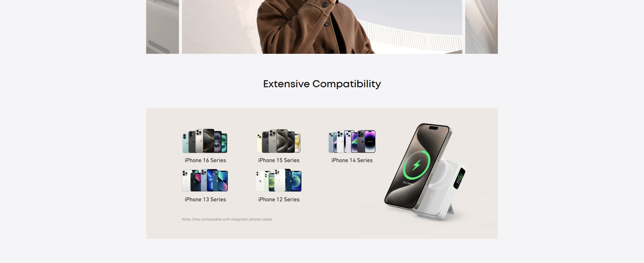Image resolution: width=644 pixels, height=263 pixels.
Task: Click the power bank's small display screen
Action: (x=459, y=179)
